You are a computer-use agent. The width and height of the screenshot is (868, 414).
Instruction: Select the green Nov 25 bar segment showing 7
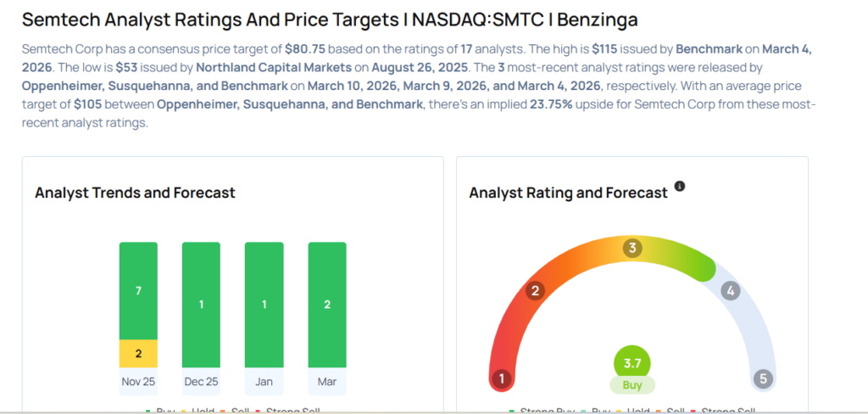pyautogui.click(x=138, y=290)
